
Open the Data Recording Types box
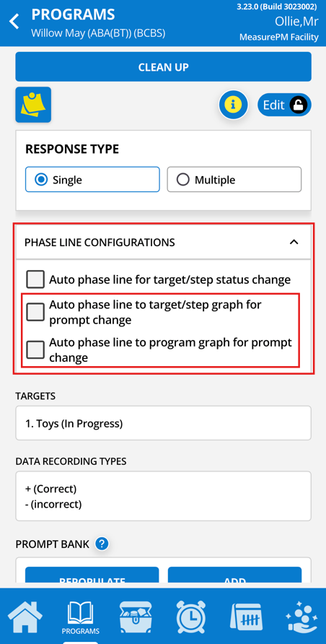coord(163,496)
